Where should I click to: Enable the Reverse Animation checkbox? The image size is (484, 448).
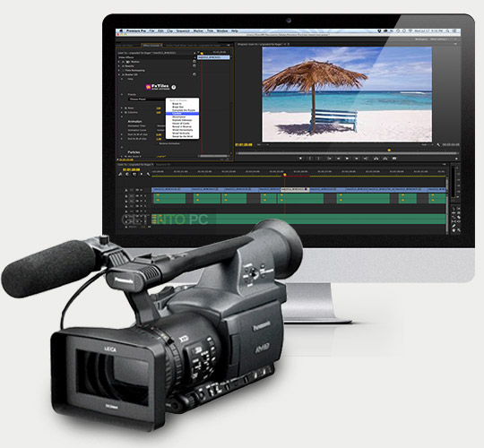click(158, 143)
